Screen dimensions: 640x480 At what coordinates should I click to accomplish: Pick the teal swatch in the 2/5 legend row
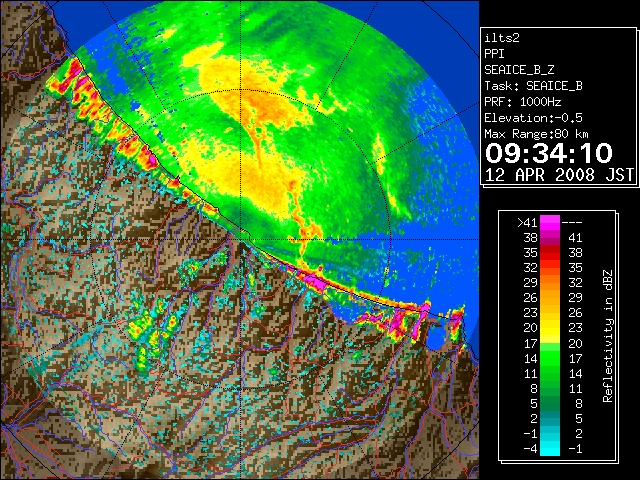point(550,418)
